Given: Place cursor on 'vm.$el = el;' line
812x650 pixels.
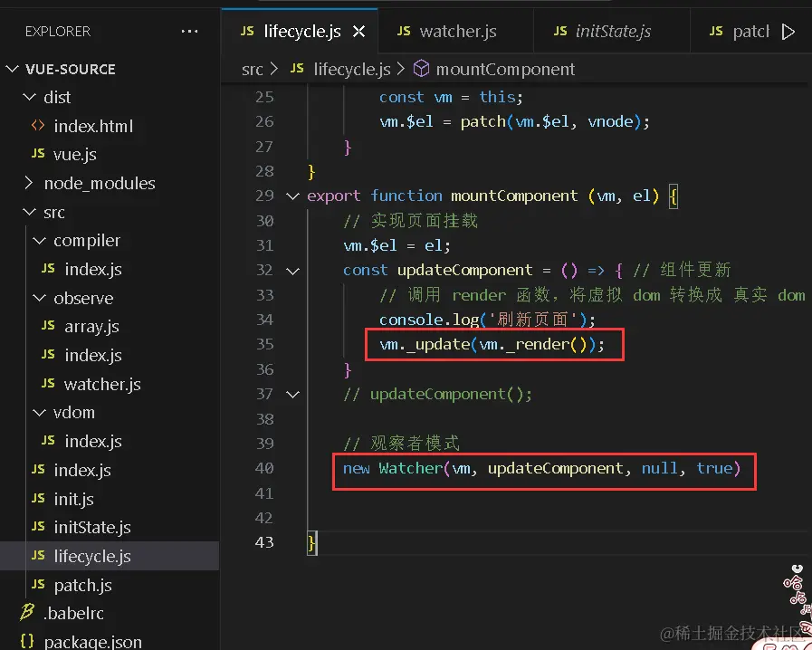Looking at the screenshot, I should point(396,245).
